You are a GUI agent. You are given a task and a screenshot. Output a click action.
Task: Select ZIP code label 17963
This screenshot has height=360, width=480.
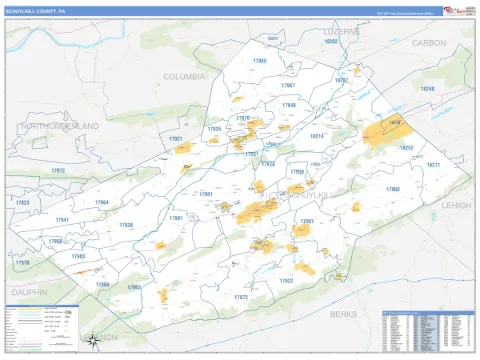click(134, 287)
